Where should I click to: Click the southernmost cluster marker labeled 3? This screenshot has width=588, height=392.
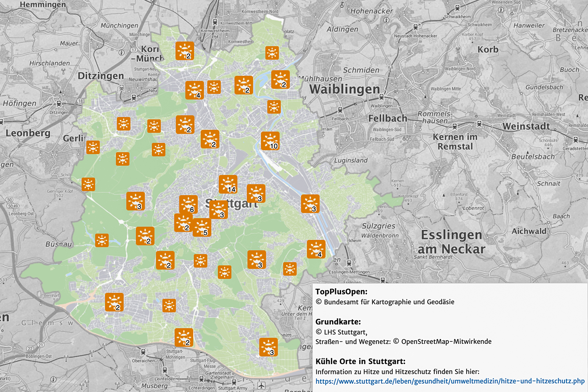point(269,347)
